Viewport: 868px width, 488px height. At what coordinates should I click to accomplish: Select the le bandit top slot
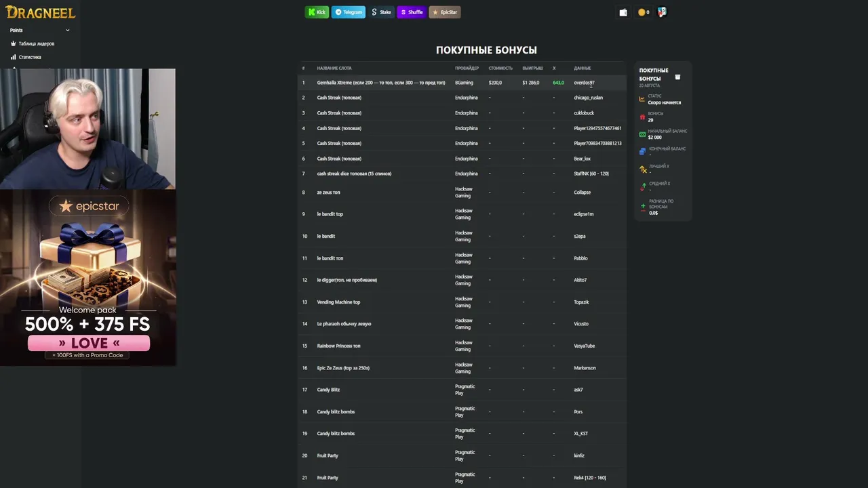pyautogui.click(x=330, y=214)
